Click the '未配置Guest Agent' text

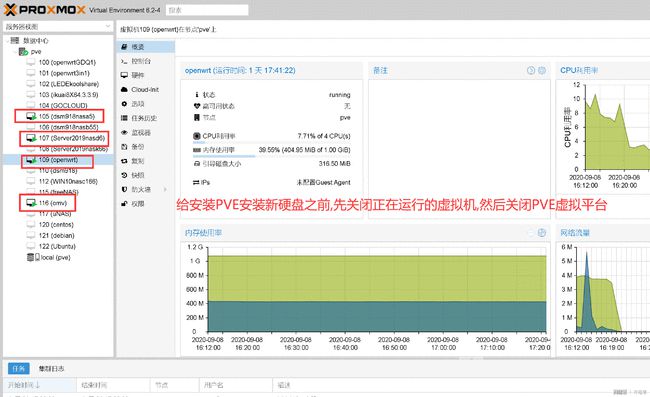(x=324, y=182)
